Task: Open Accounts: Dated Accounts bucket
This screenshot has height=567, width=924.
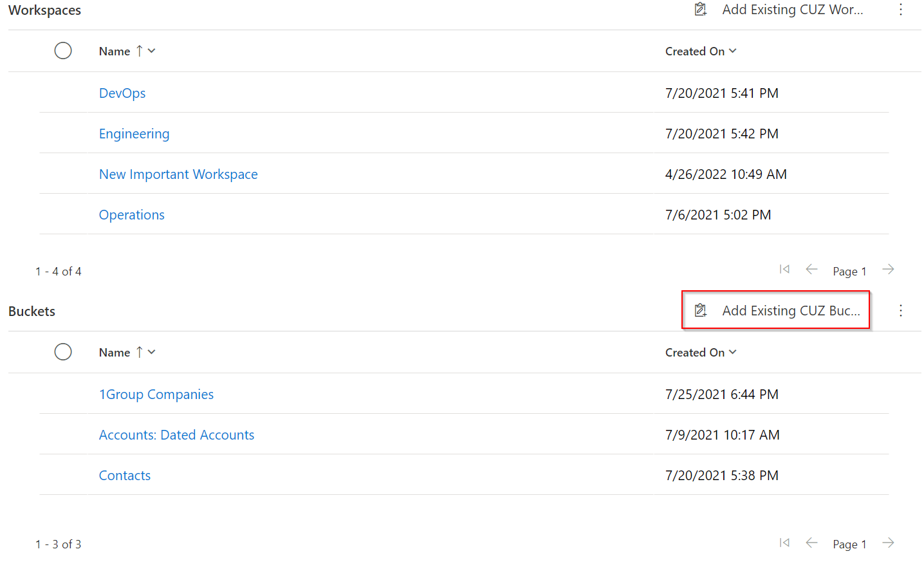Action: (176, 435)
